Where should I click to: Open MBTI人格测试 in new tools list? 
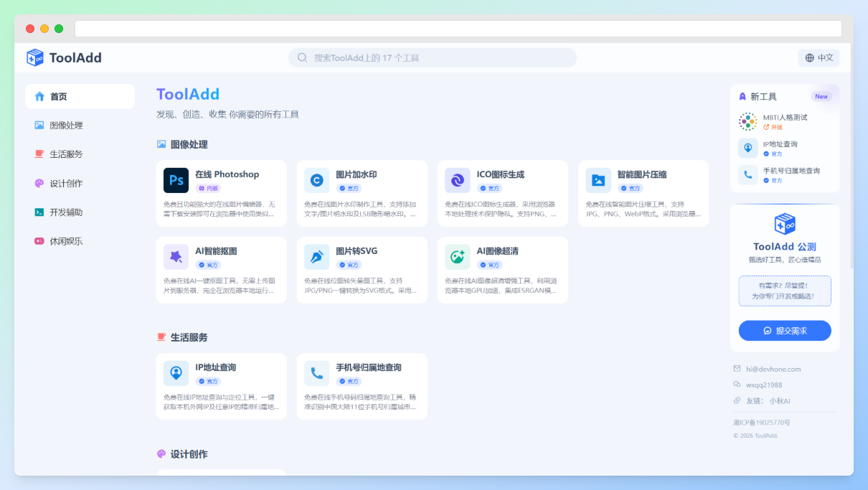point(785,118)
